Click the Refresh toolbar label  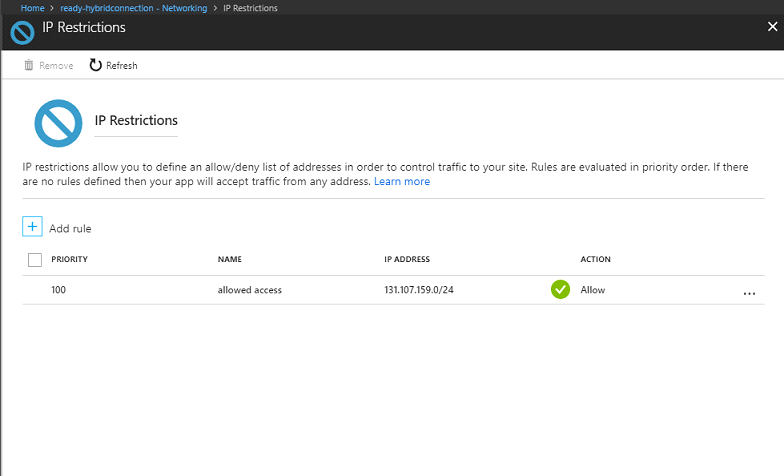click(122, 66)
